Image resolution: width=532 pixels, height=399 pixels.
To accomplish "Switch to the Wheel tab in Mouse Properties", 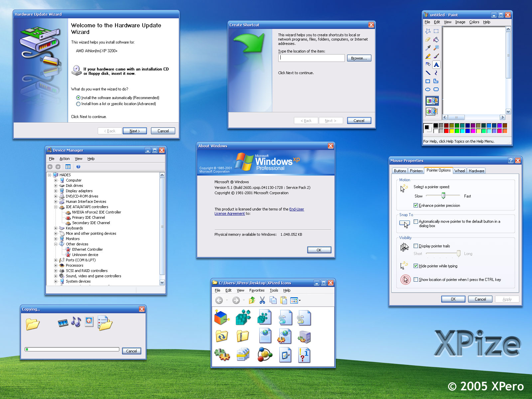I will click(460, 171).
